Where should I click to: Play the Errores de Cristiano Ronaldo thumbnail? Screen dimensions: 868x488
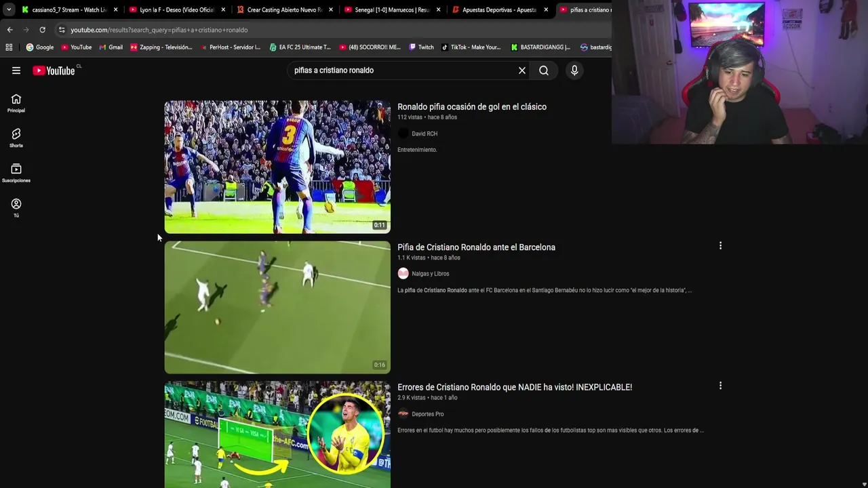coord(277,434)
